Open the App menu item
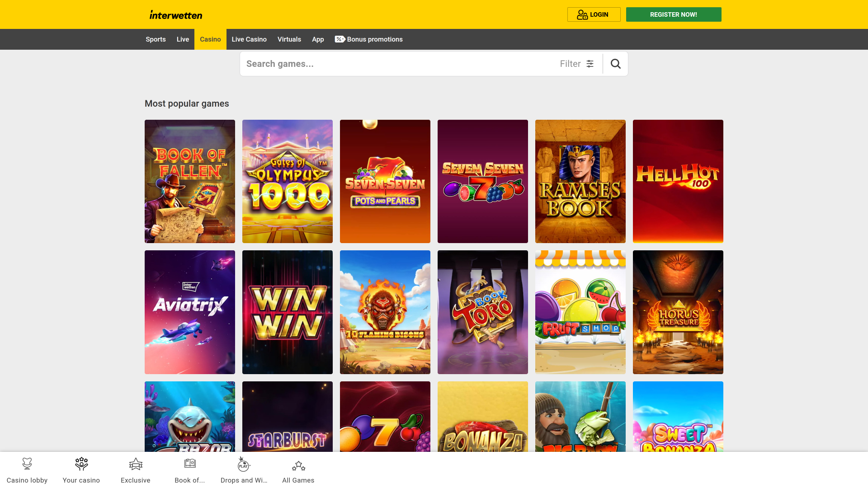 (x=318, y=39)
